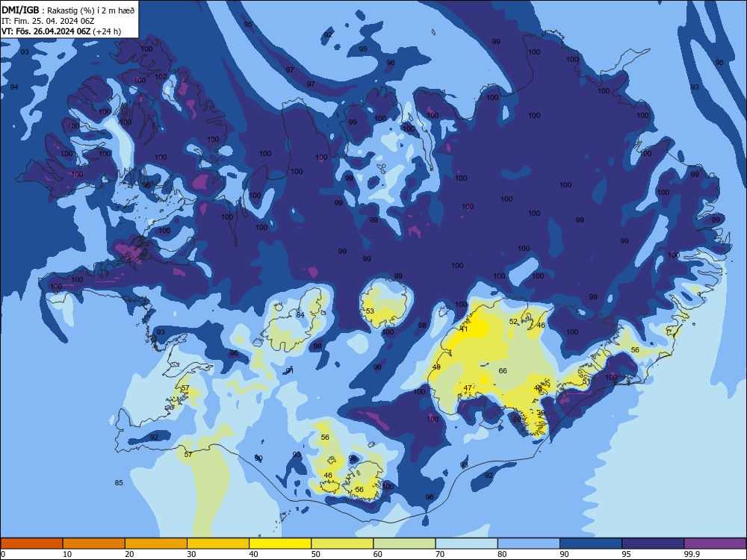Click the dark orange 0–10 legend swatch
This screenshot has height=560, width=747.
(x=32, y=544)
